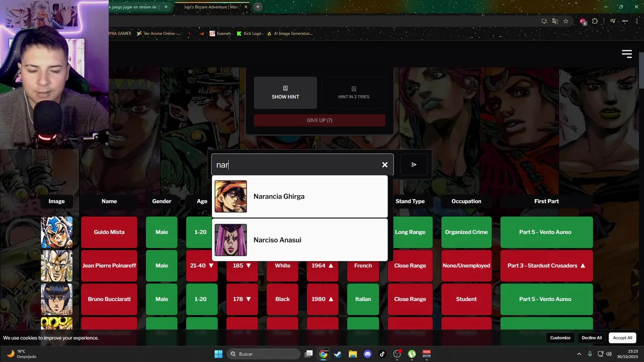Screen dimensions: 644x362
Task: Click Accept All cookies button
Action: [622, 338]
